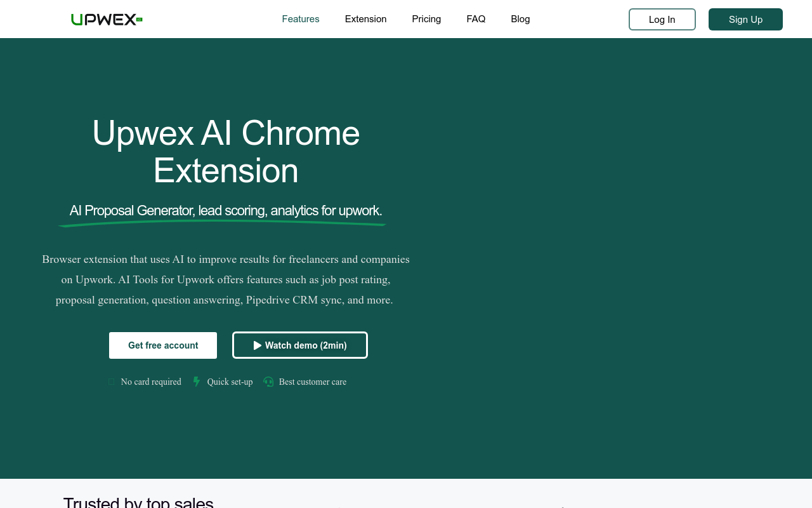The image size is (812, 508).
Task: Open the Pricing page
Action: pyautogui.click(x=426, y=19)
